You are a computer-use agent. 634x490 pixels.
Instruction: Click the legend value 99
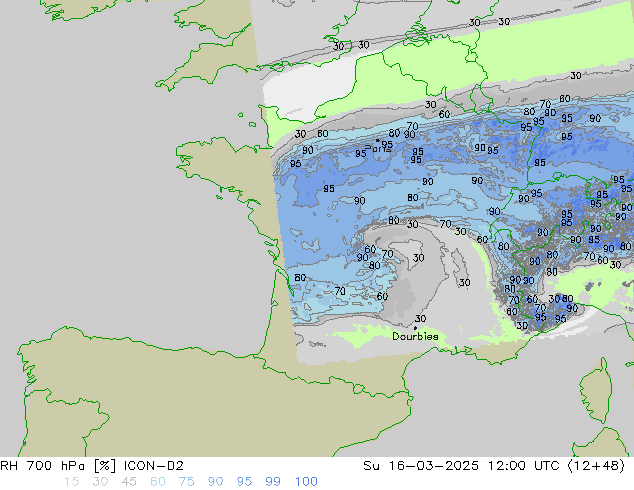click(273, 482)
